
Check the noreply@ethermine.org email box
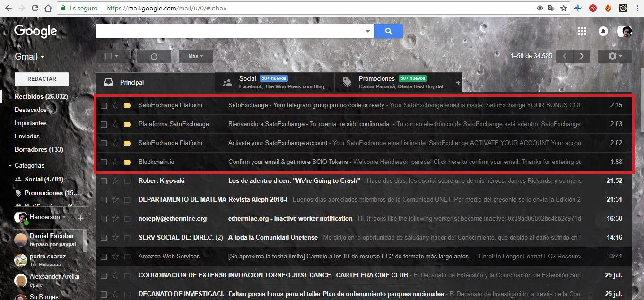[104, 219]
